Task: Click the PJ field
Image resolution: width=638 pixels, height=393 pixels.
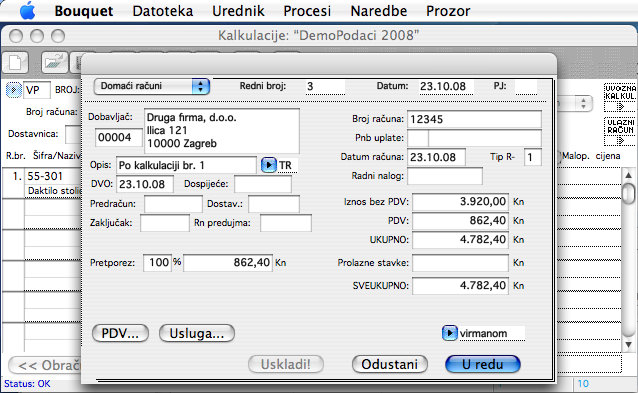Action: [526, 87]
